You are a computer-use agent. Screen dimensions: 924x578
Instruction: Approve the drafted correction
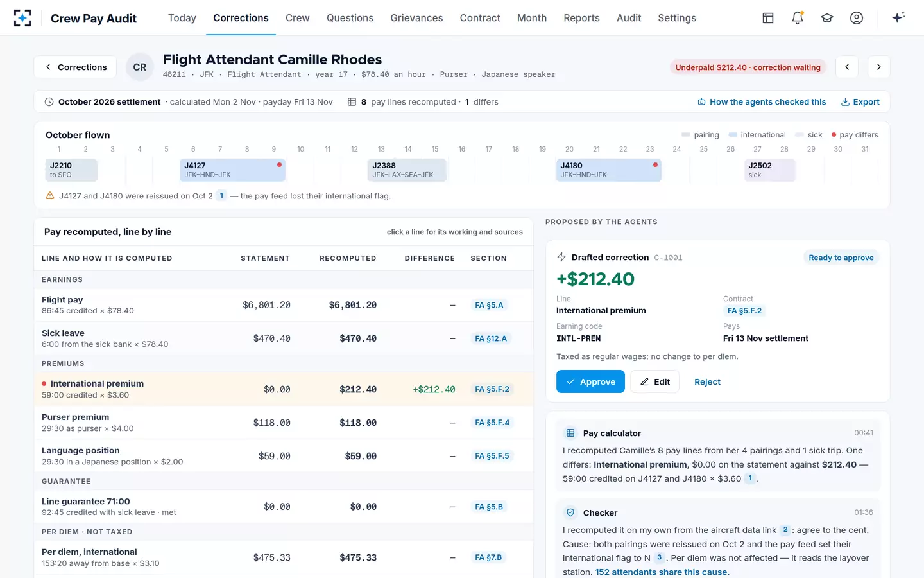590,381
